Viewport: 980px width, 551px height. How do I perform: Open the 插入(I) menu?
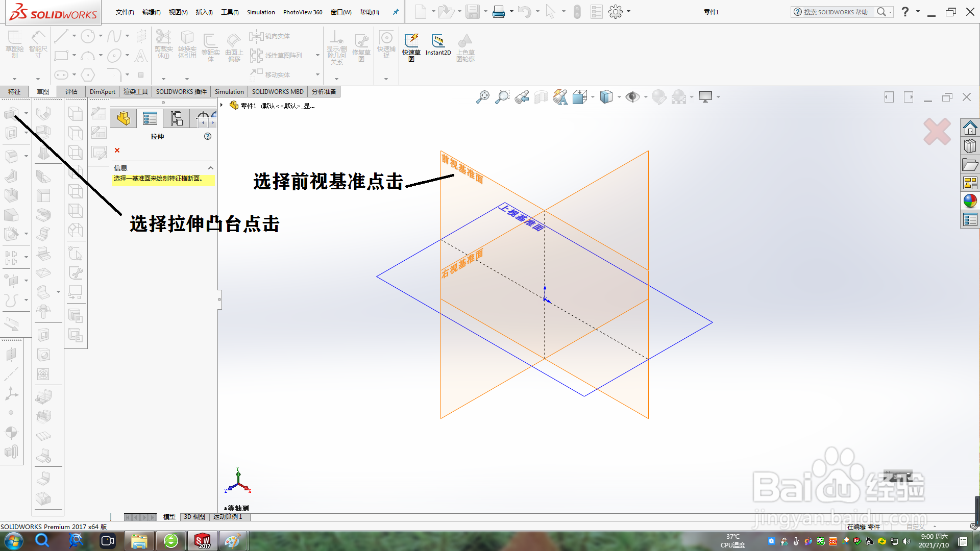pos(204,12)
